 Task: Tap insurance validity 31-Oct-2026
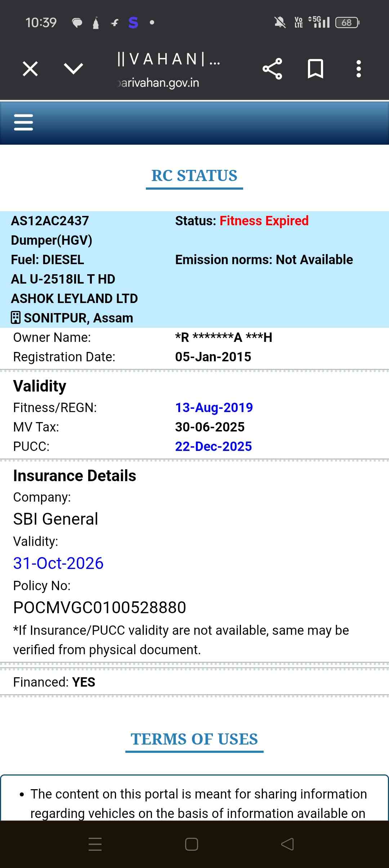(58, 563)
